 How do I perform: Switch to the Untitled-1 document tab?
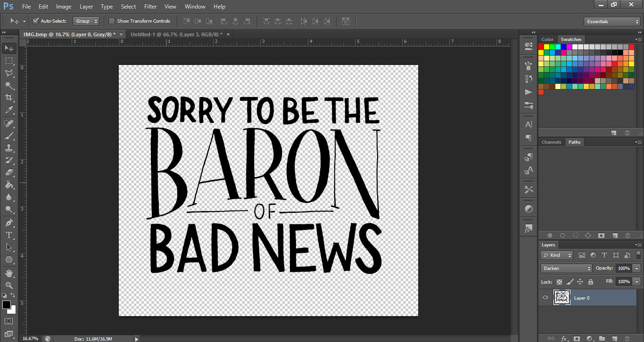click(x=176, y=34)
